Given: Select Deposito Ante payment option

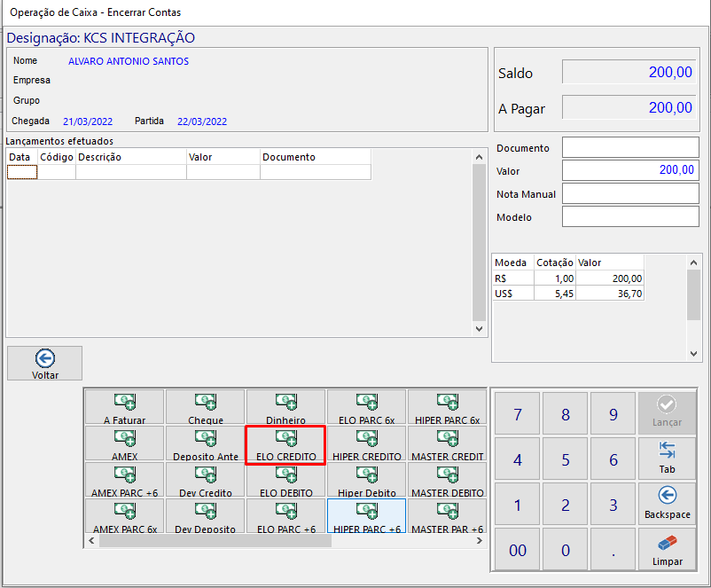Looking at the screenshot, I should [x=206, y=443].
